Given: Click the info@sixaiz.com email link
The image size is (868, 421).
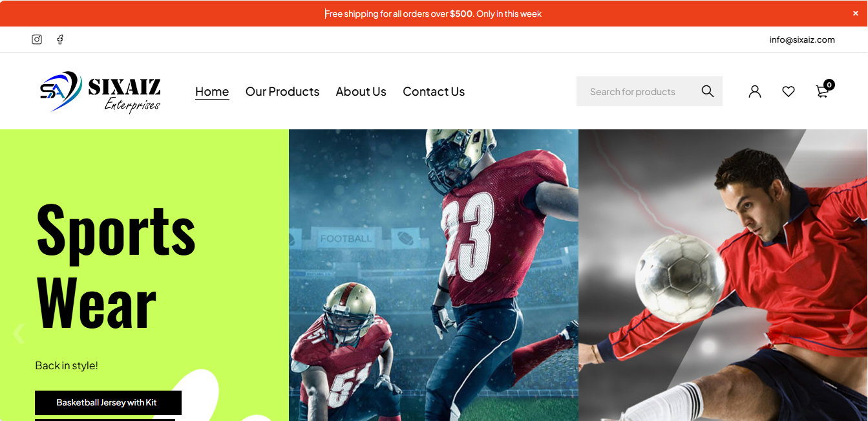Looking at the screenshot, I should pos(802,39).
